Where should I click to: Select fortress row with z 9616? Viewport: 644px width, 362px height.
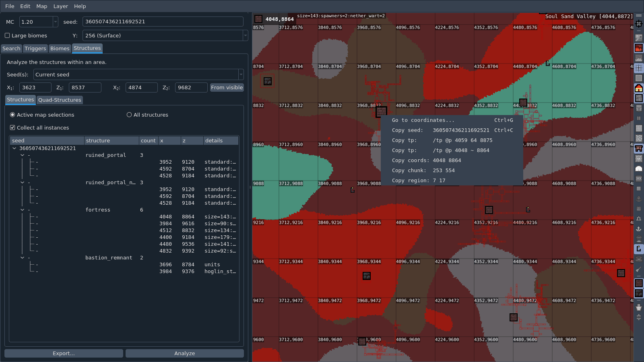(x=124, y=223)
